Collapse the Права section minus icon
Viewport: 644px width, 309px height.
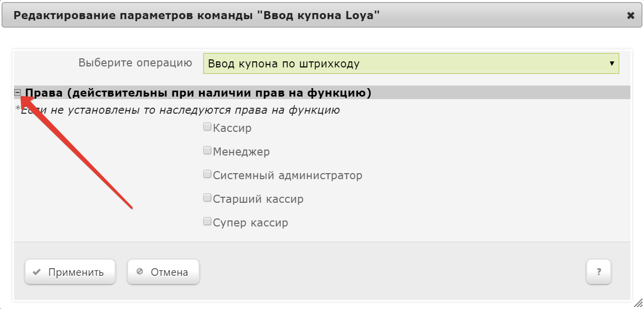point(18,93)
